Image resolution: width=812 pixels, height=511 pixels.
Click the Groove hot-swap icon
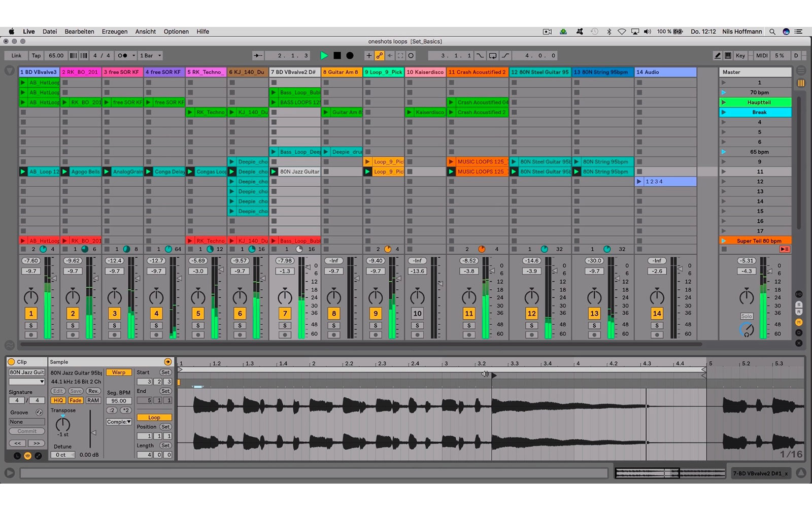(39, 413)
